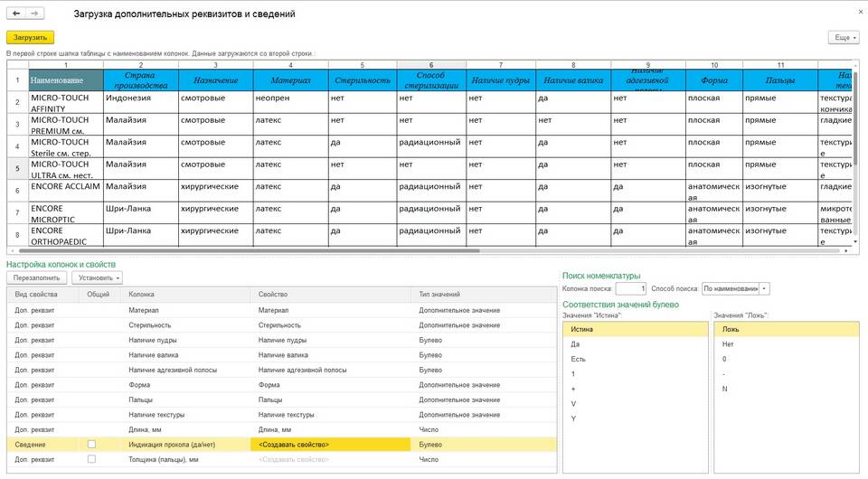Focus the Колонка поиска input field
This screenshot has width=868, height=479.
(630, 288)
